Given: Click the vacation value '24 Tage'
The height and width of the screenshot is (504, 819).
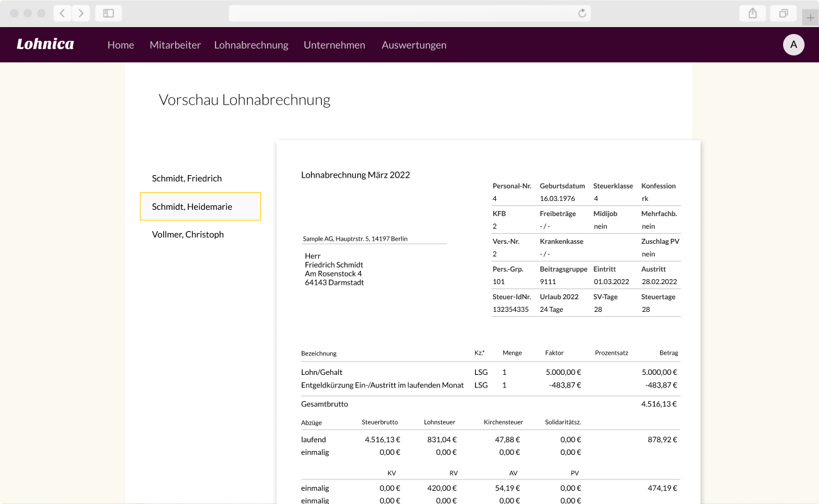Looking at the screenshot, I should [x=551, y=309].
